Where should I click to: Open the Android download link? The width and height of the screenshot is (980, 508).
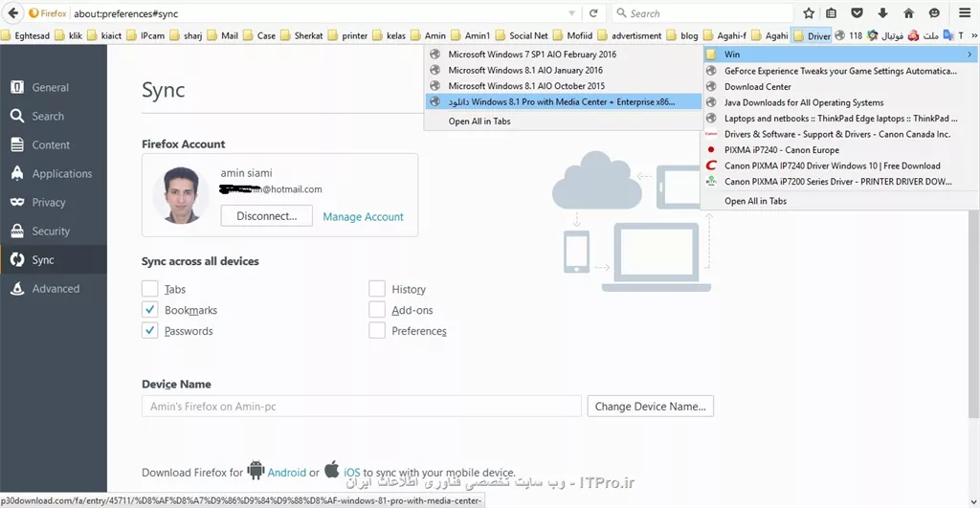click(287, 473)
